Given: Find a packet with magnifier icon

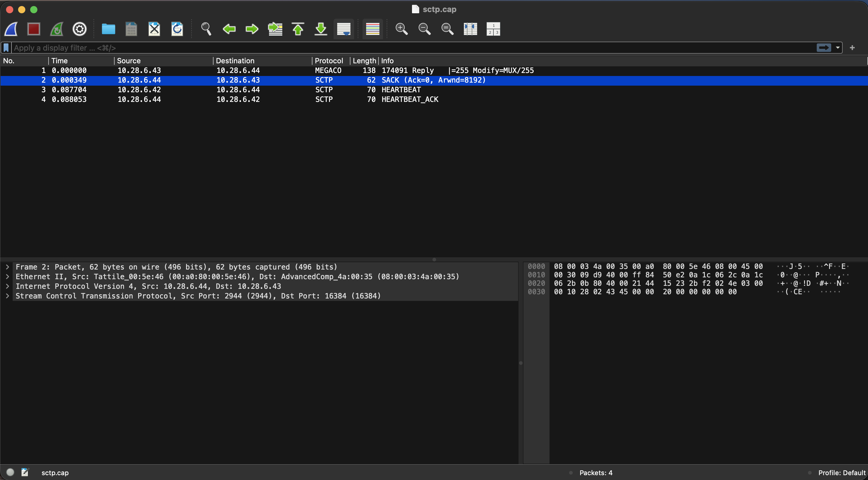Looking at the screenshot, I should [x=206, y=29].
